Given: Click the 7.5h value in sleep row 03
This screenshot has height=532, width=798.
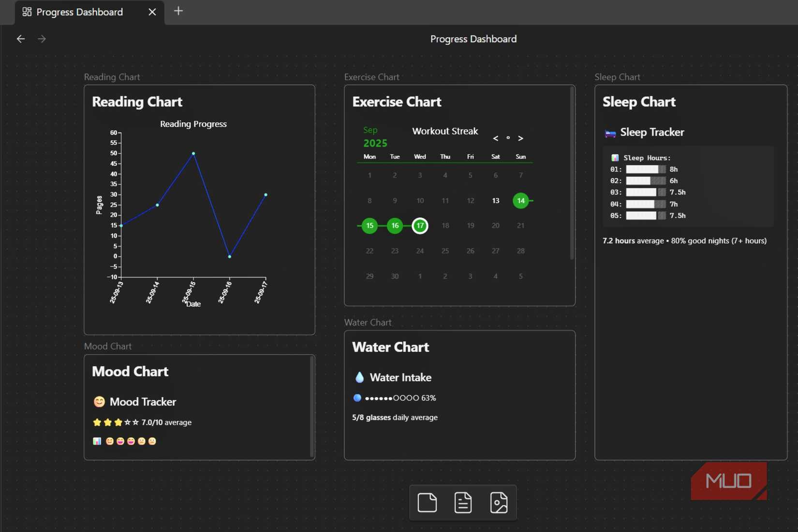Looking at the screenshot, I should (x=678, y=192).
